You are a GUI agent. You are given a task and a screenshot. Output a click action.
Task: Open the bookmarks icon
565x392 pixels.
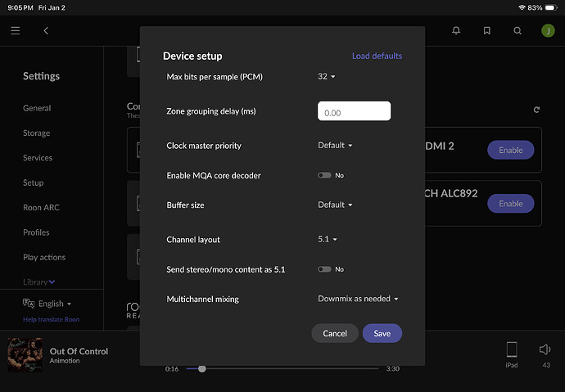[486, 30]
